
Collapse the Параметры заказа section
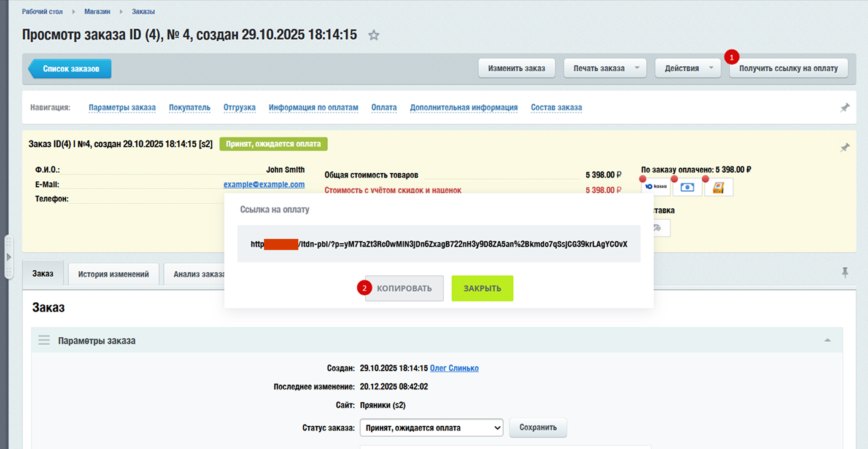828,340
